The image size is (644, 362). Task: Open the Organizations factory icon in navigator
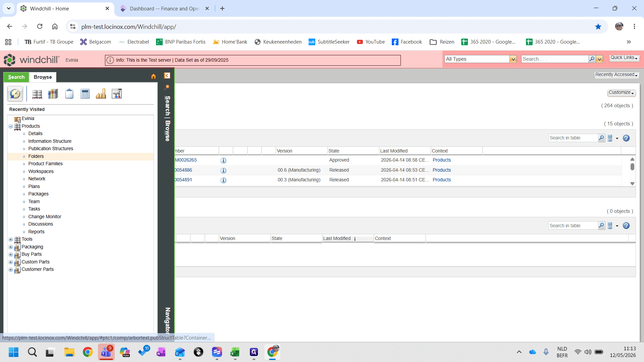pyautogui.click(x=101, y=94)
